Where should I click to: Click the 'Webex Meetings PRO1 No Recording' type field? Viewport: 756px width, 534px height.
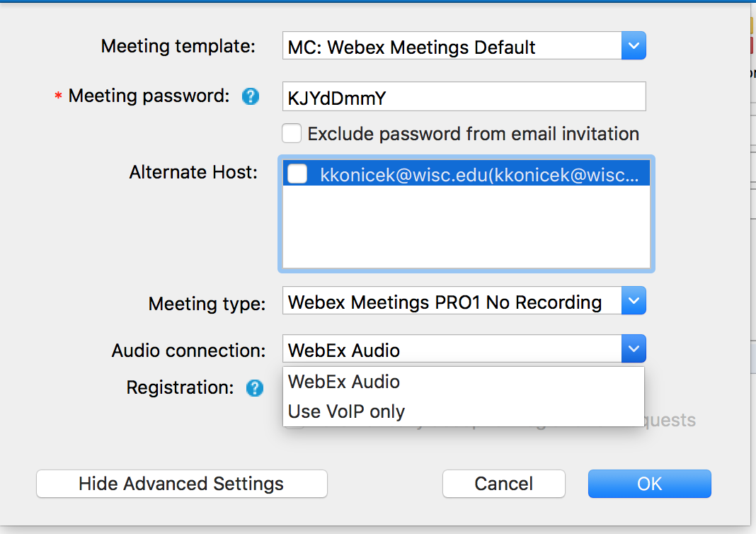coord(452,300)
